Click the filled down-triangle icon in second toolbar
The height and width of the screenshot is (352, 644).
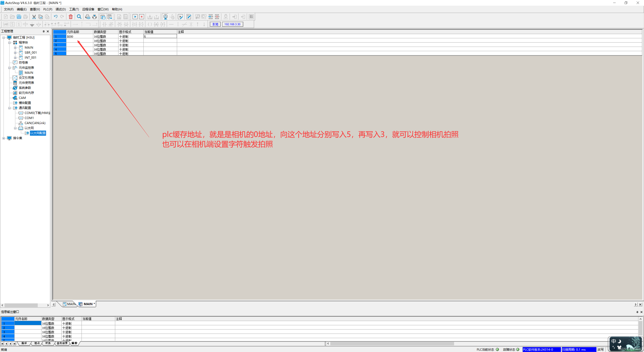32,24
